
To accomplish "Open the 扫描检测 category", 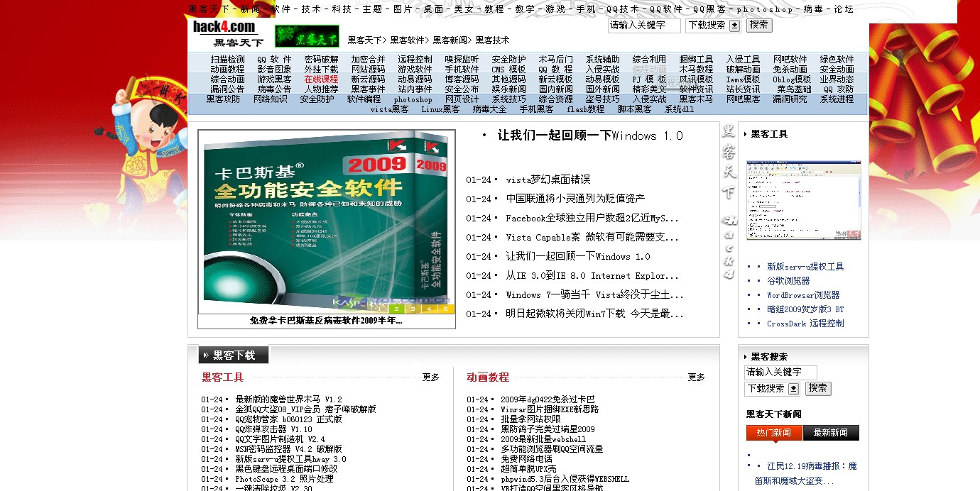I will tap(227, 60).
